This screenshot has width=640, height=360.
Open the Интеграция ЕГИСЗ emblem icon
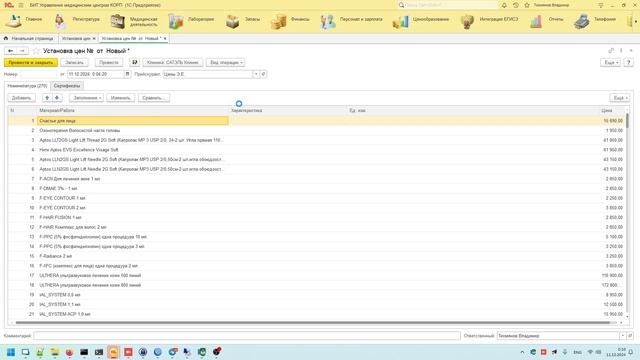tap(467, 21)
